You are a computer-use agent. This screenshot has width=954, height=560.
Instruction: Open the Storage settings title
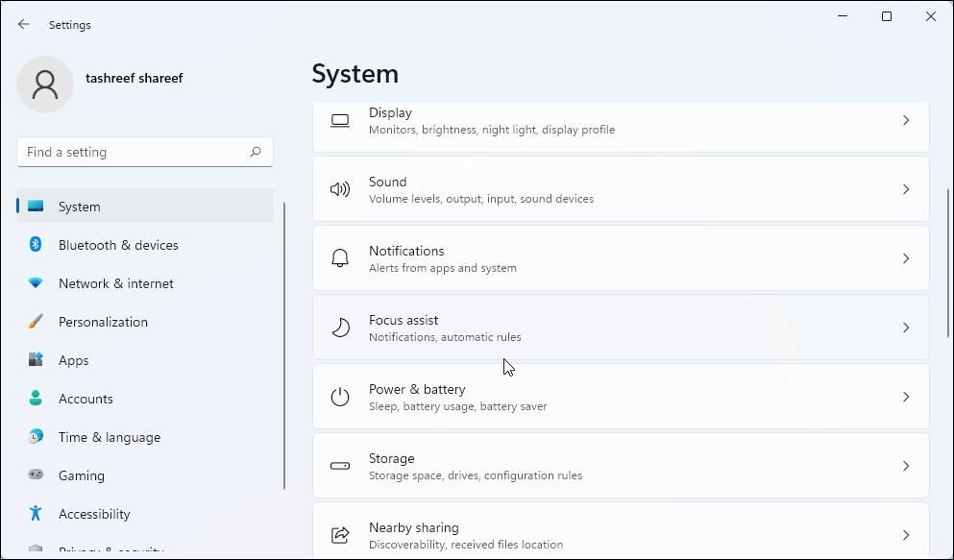point(391,458)
